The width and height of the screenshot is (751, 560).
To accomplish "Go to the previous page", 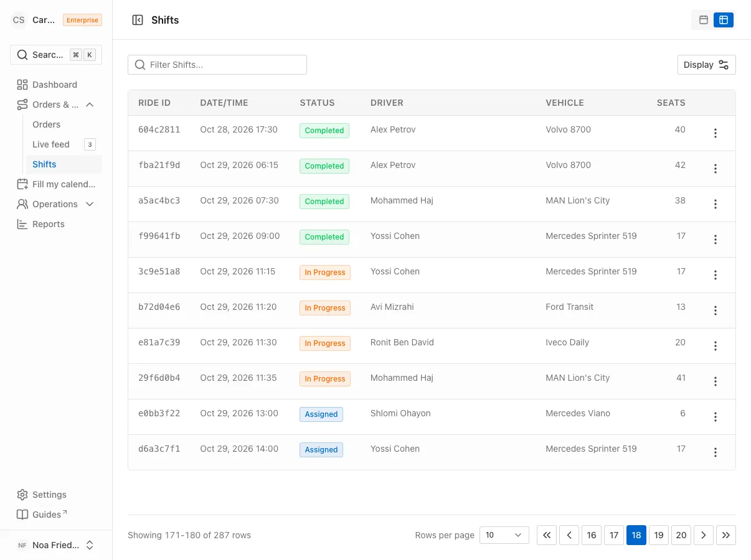I will [x=569, y=535].
